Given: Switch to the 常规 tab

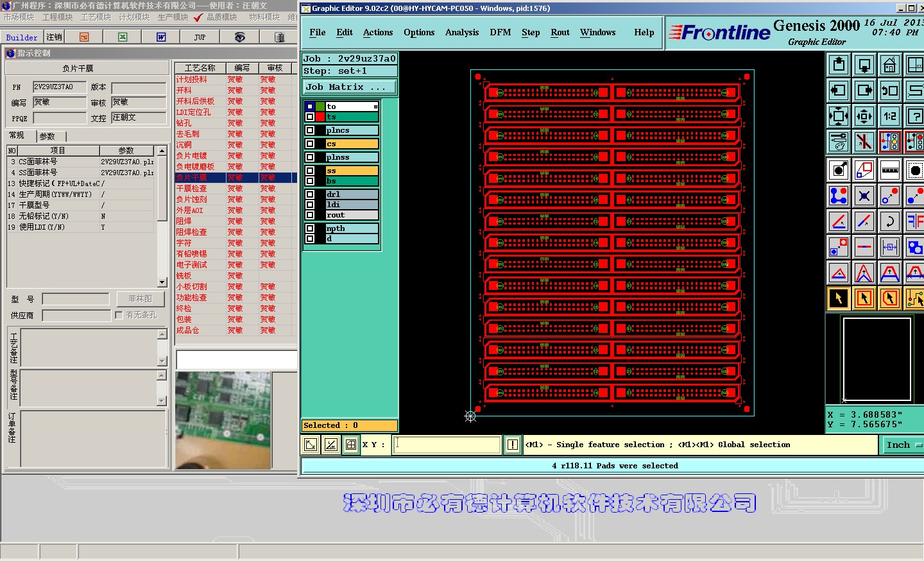Looking at the screenshot, I should tap(20, 135).
